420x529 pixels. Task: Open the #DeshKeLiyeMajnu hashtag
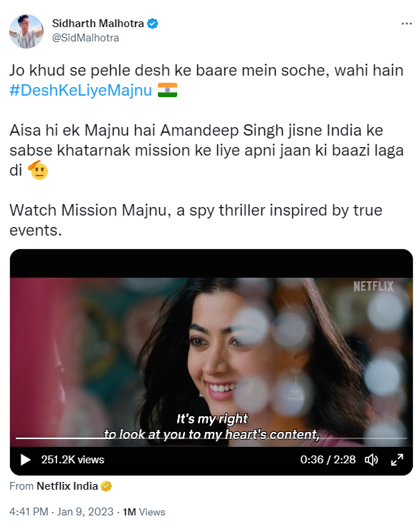point(81,91)
